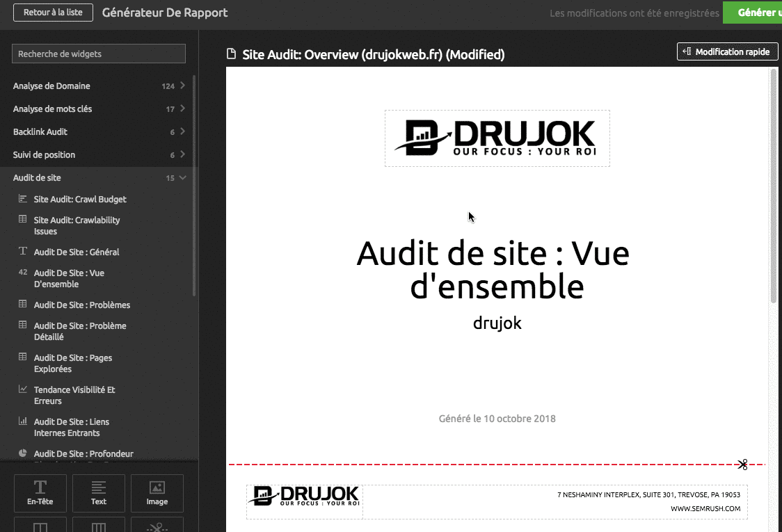Image resolution: width=782 pixels, height=532 pixels.
Task: Edit the title 'Audit de site : Vue d'ensemble'
Action: pos(493,270)
